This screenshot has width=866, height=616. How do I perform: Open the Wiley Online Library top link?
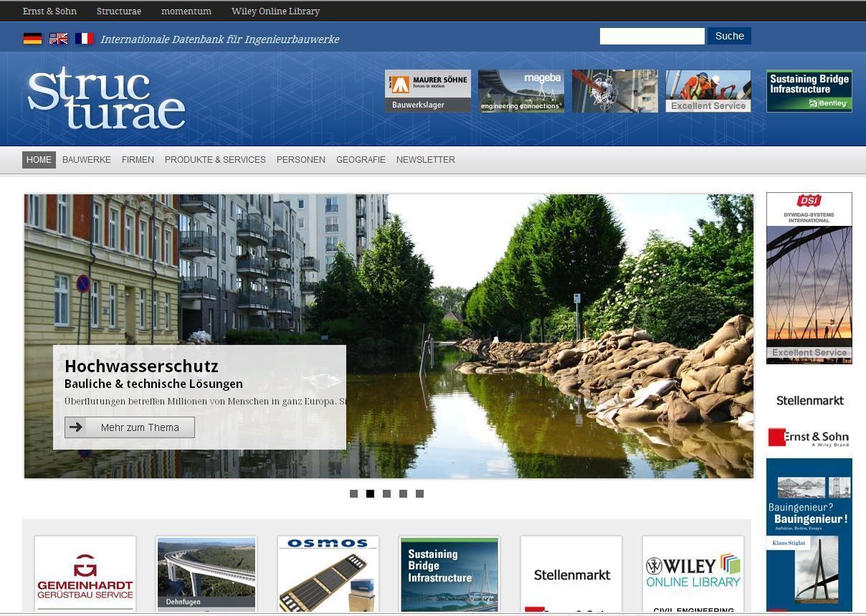pos(275,11)
